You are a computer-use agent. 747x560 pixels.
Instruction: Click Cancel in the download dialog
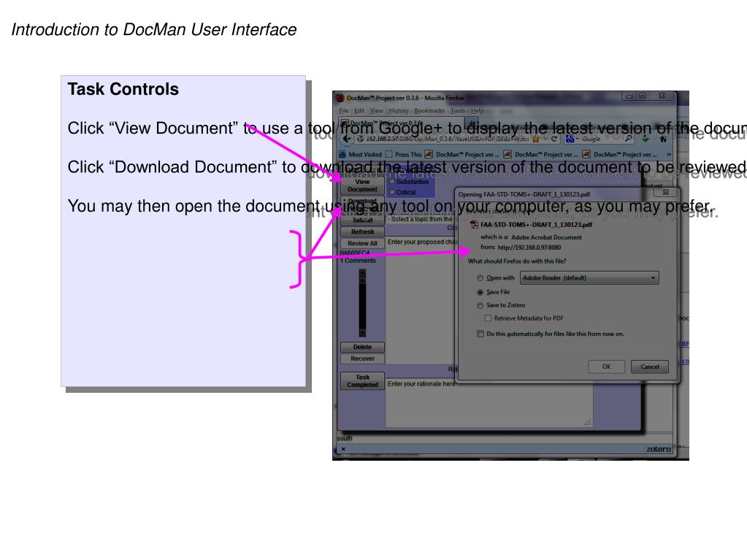[x=649, y=367]
